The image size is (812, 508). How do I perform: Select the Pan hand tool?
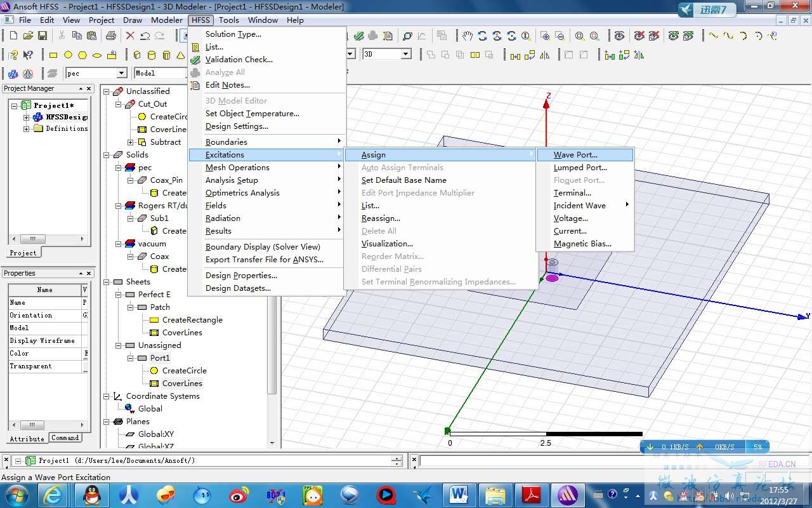(x=468, y=36)
